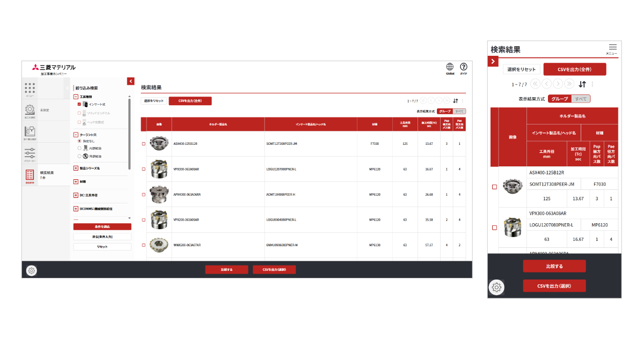The image size is (644, 338).
Task: Collapse filter panel with red arrow button
Action: tap(130, 81)
